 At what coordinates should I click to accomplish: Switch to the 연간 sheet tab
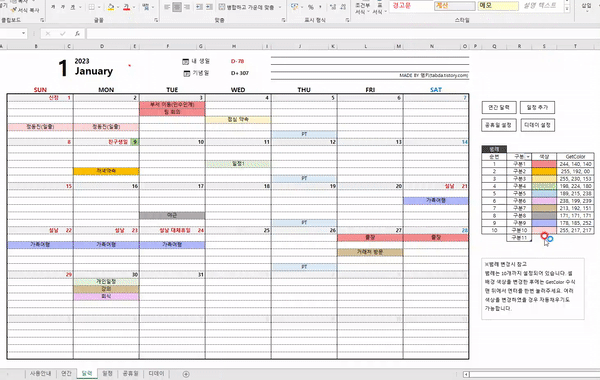tap(66, 373)
